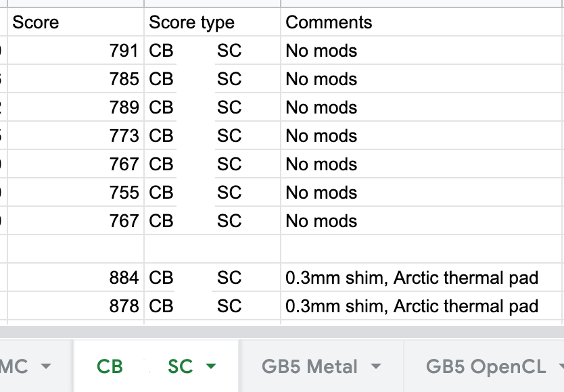This screenshot has width=564, height=392.
Task: Select the score cell showing 755
Action: pyautogui.click(x=76, y=193)
